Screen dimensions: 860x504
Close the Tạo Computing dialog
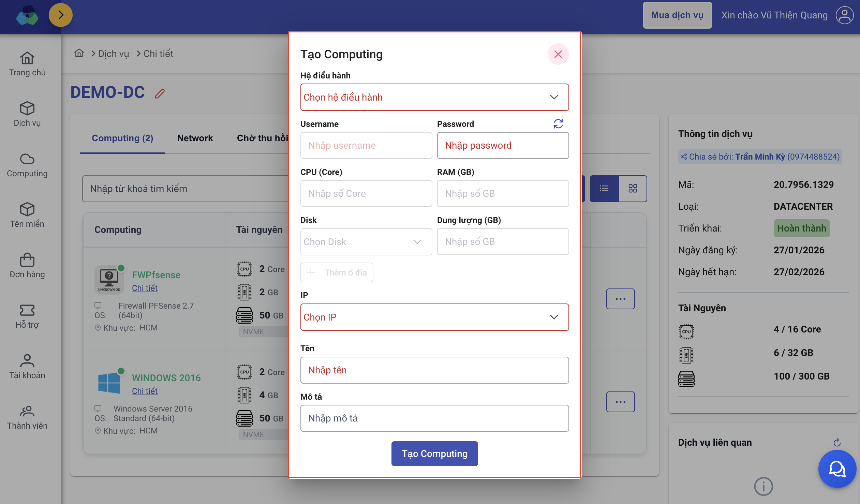pos(558,54)
